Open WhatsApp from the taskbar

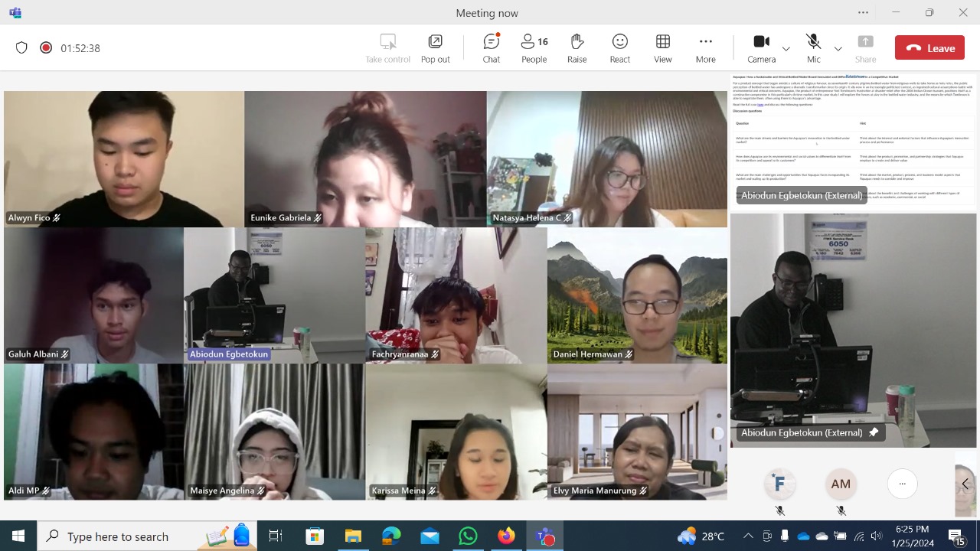click(468, 536)
